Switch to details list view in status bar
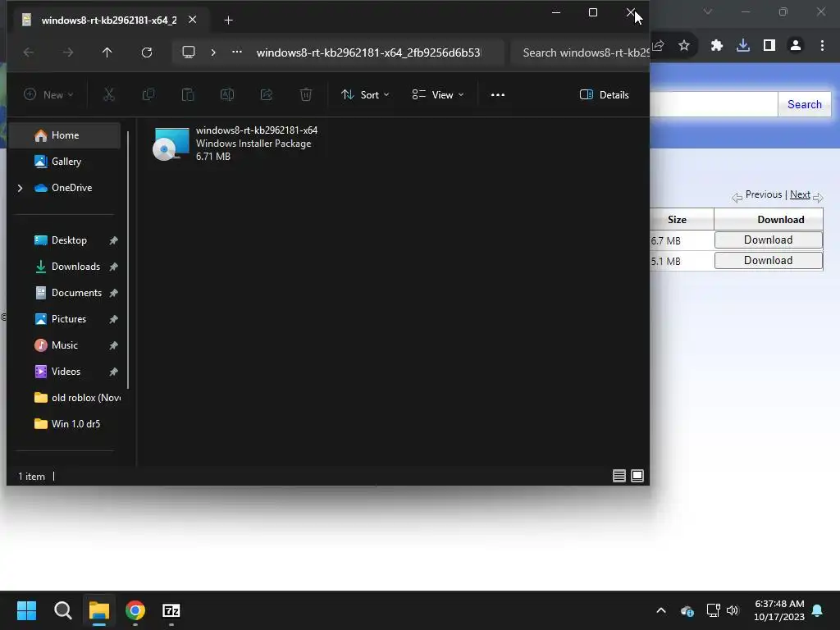840x630 pixels. [x=619, y=476]
